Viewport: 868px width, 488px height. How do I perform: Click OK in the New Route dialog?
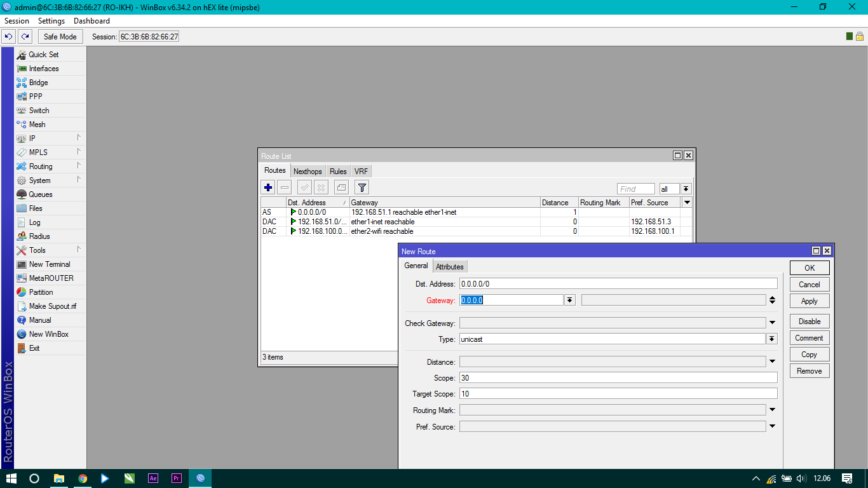point(810,268)
